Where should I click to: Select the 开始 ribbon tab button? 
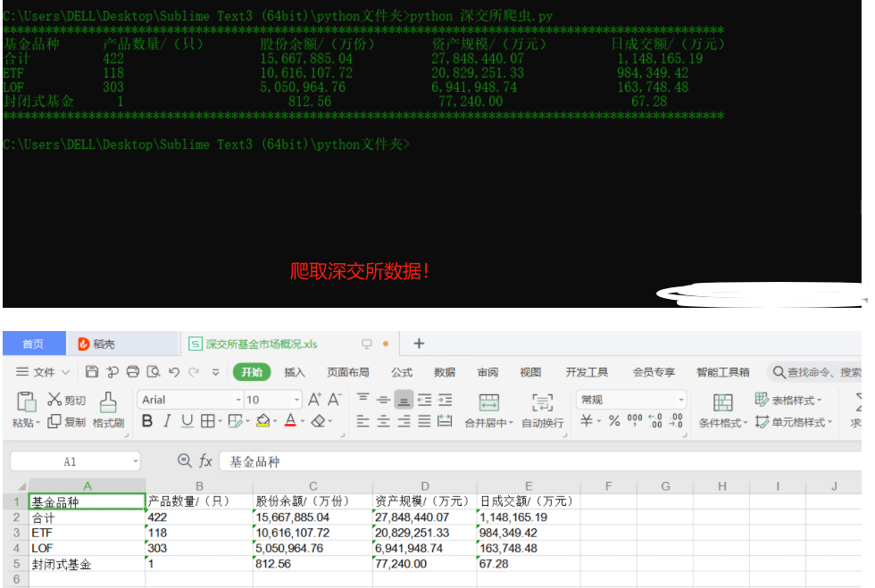click(x=252, y=372)
